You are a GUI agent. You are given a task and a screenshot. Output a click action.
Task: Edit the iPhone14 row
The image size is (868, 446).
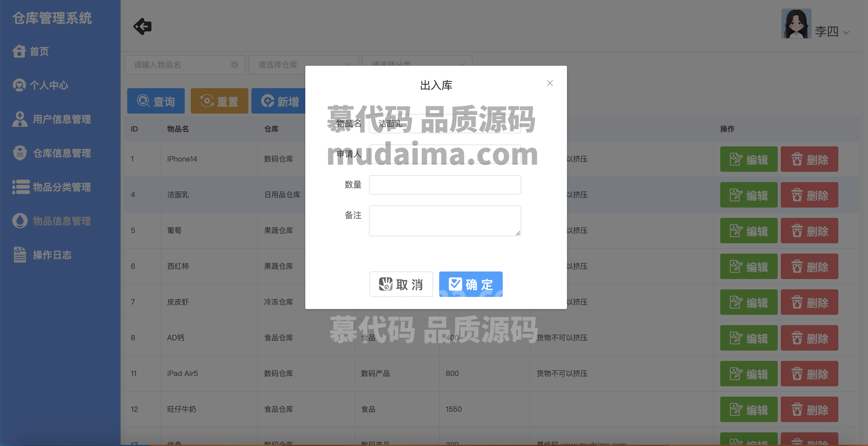(749, 159)
